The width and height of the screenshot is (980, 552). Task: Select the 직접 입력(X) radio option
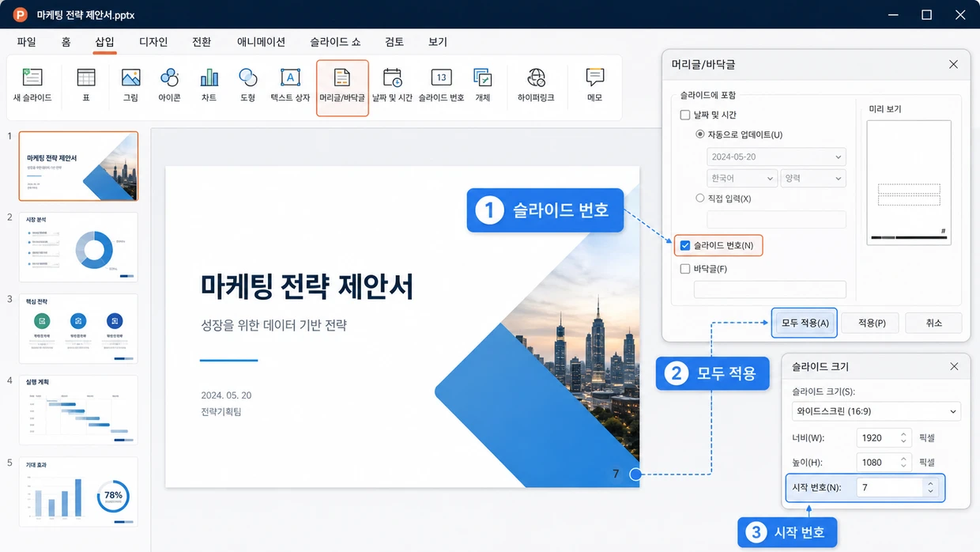(700, 198)
